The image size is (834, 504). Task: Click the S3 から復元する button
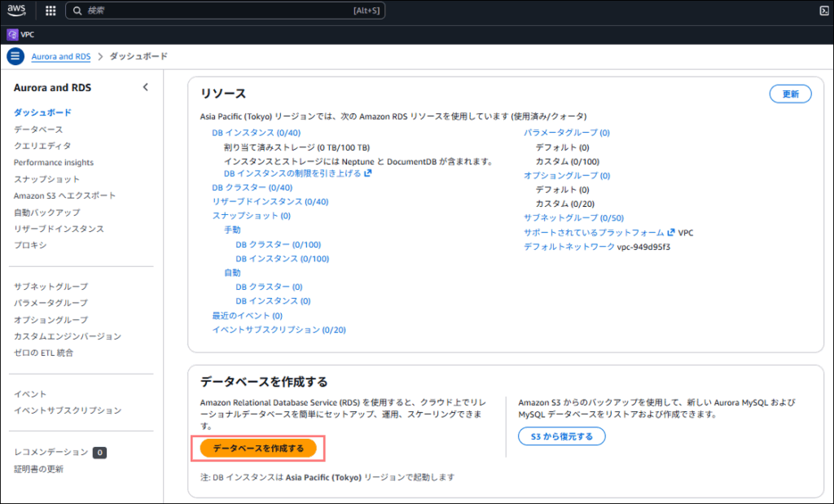(x=561, y=437)
